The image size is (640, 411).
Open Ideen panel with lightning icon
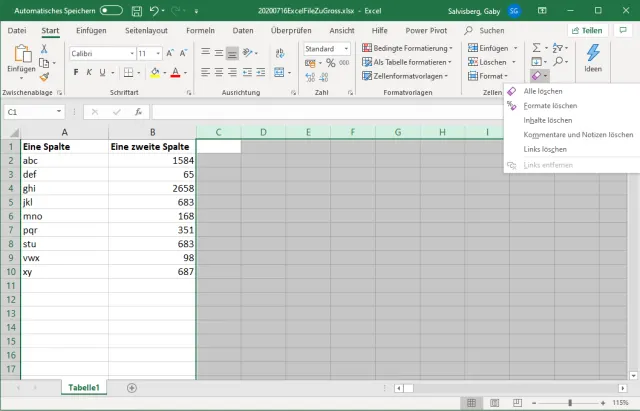click(x=592, y=54)
